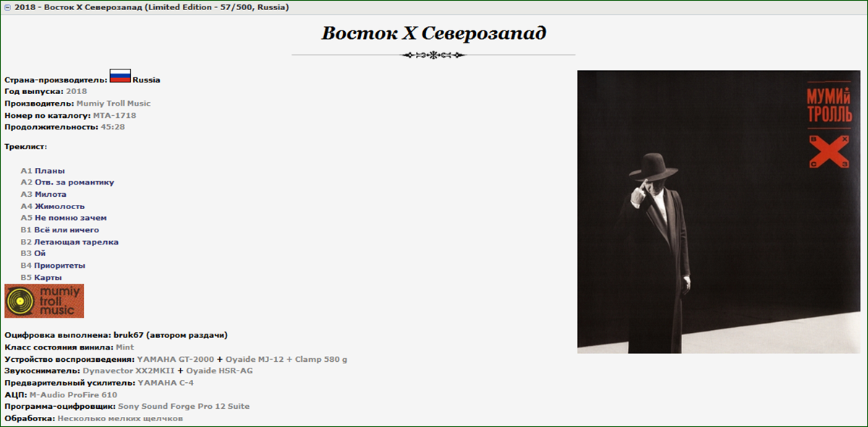Click the ADC value M-Audio ProFire 610
The image size is (868, 427).
[x=73, y=395]
